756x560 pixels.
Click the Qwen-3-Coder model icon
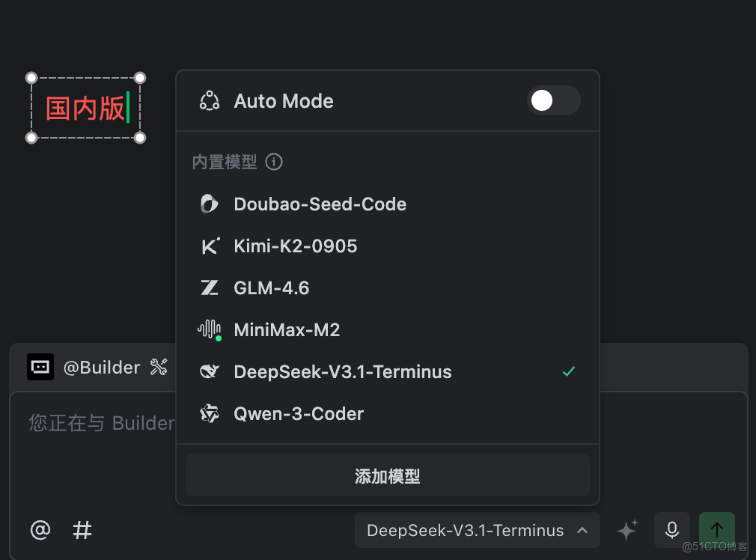[x=210, y=414]
